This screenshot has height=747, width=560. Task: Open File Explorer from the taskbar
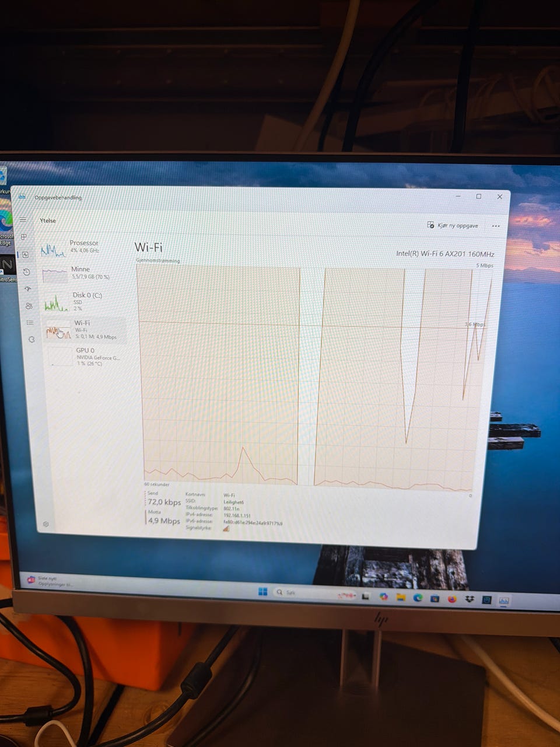pos(401,597)
